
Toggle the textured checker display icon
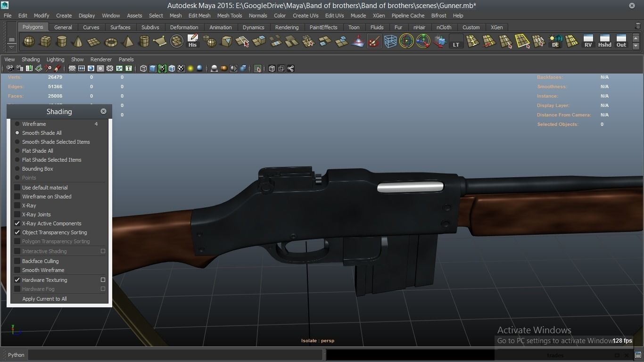pyautogui.click(x=181, y=69)
